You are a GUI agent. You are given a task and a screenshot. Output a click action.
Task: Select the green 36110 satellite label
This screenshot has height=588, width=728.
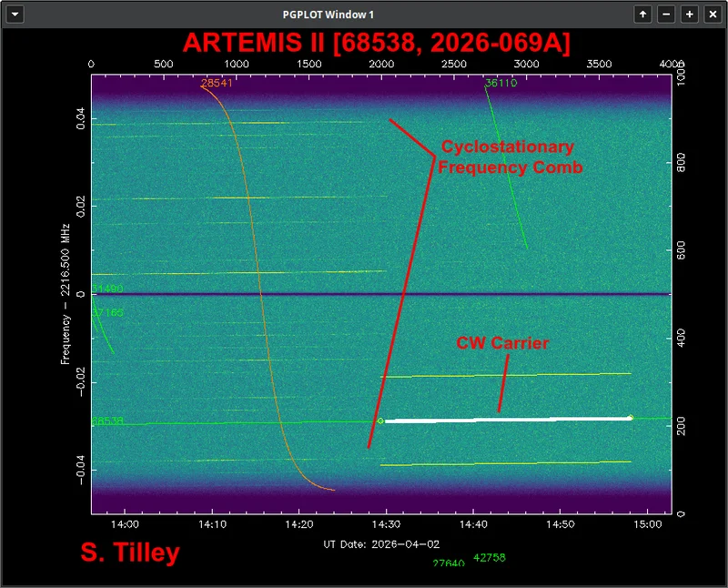point(500,83)
